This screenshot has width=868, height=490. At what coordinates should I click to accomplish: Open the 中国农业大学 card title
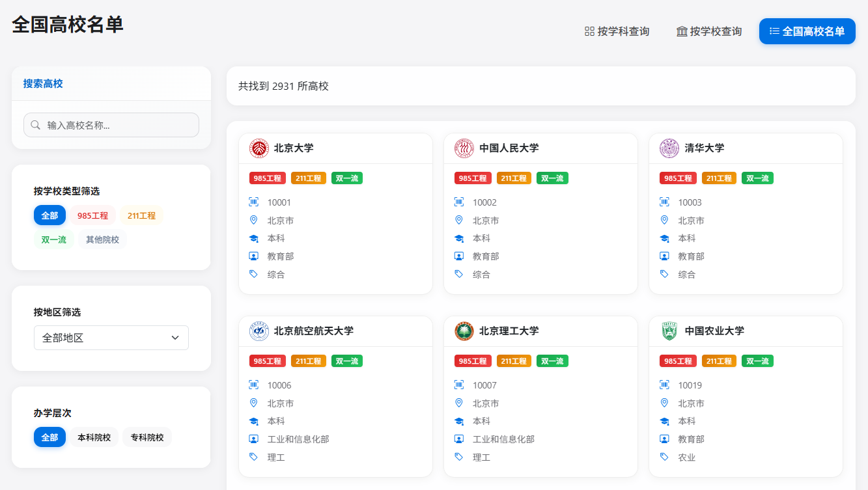tap(714, 331)
